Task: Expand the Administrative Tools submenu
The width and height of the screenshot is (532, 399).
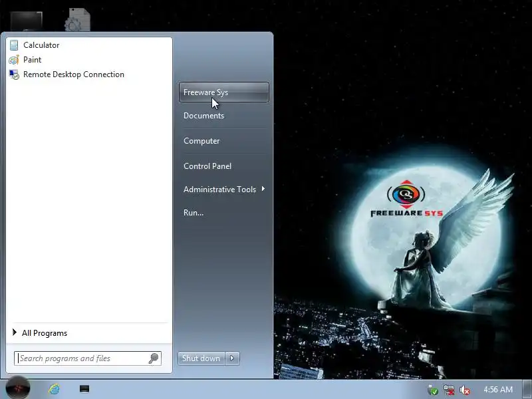Action: tap(224, 190)
